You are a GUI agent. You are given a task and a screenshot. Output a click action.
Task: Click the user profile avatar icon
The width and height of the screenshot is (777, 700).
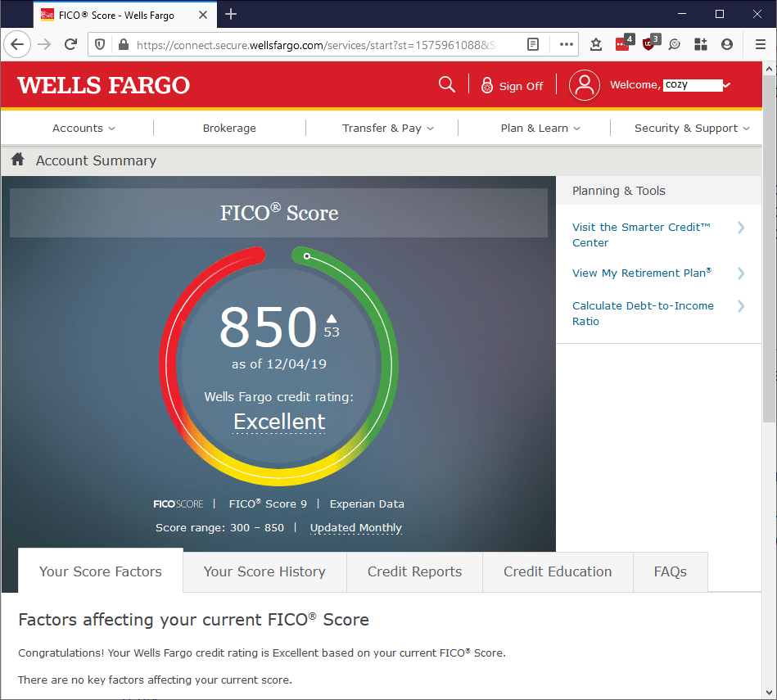click(585, 85)
